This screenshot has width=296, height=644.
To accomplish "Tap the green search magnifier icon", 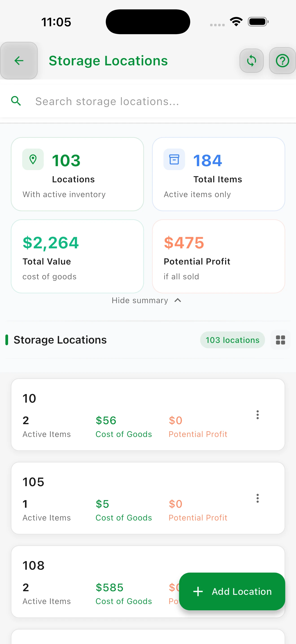I will (16, 101).
